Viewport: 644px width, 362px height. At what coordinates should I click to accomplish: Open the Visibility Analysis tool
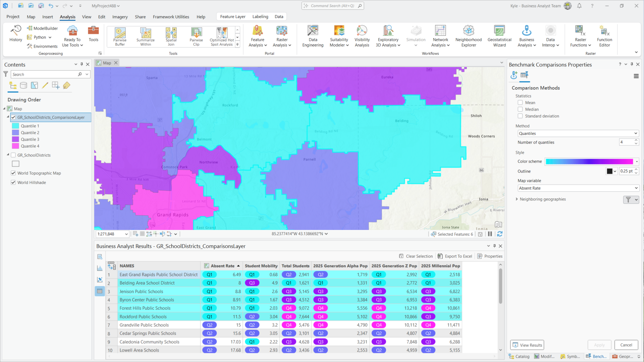pos(362,36)
